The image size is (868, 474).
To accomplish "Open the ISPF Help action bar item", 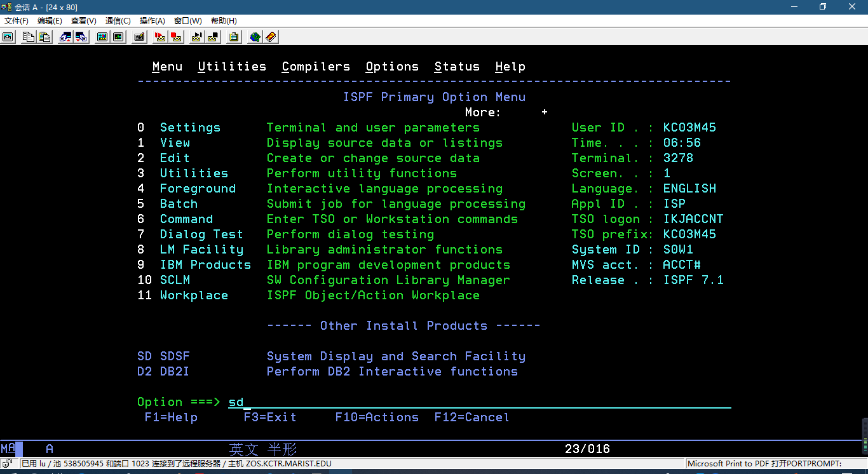I will [510, 67].
